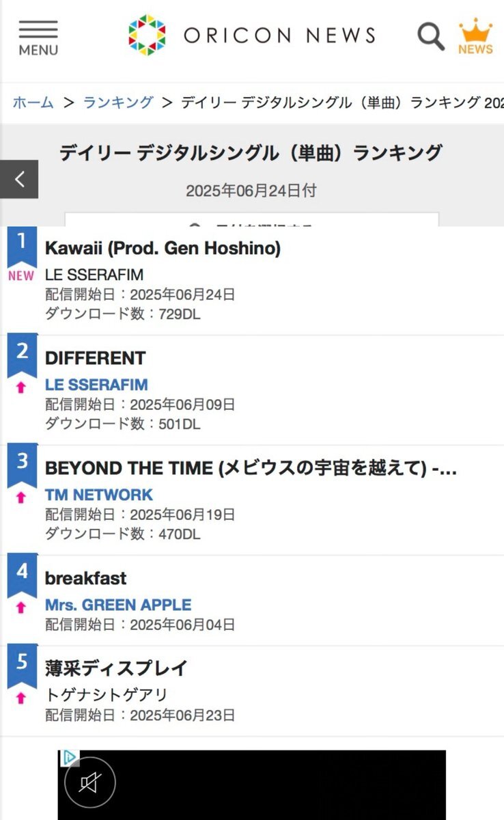Click the black video advertisement
The width and height of the screenshot is (504, 820).
[251, 784]
